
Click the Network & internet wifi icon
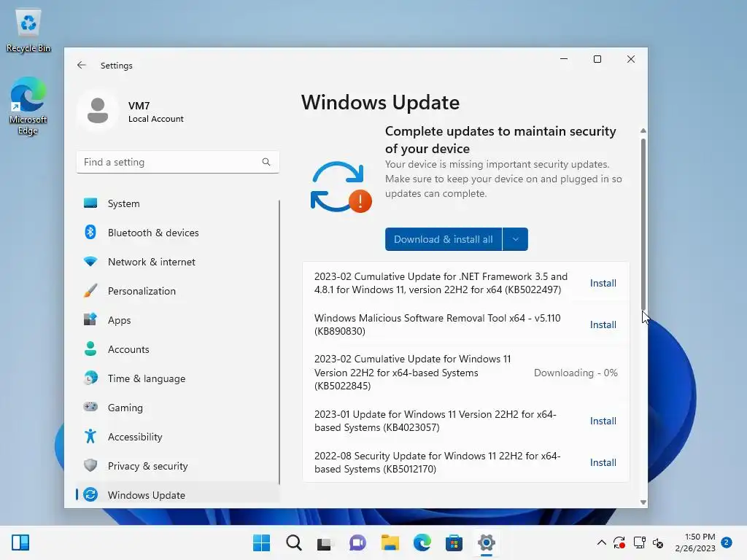pos(90,262)
